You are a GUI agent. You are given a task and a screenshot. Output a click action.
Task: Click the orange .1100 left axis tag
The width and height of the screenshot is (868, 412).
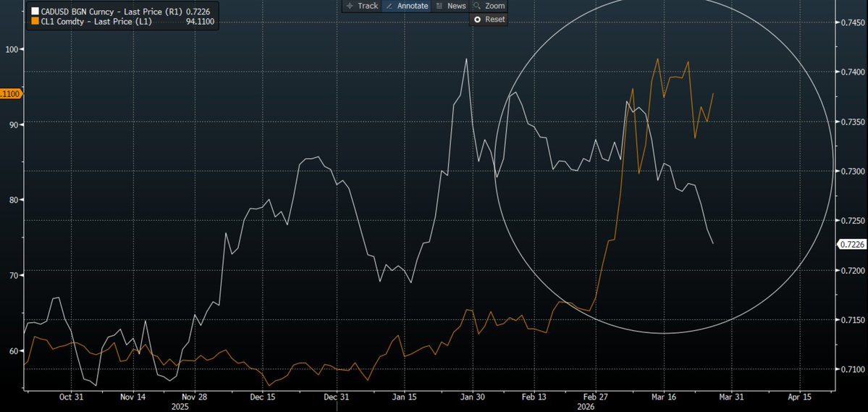pyautogui.click(x=11, y=94)
